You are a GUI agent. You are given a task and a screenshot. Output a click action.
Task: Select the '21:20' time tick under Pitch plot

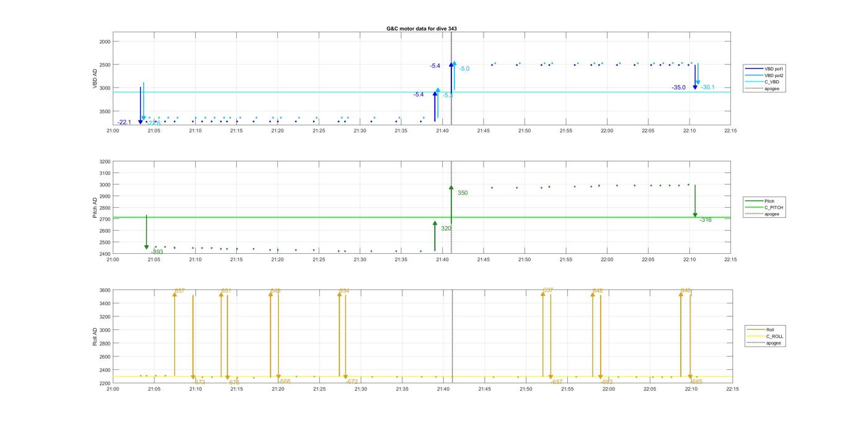point(277,259)
